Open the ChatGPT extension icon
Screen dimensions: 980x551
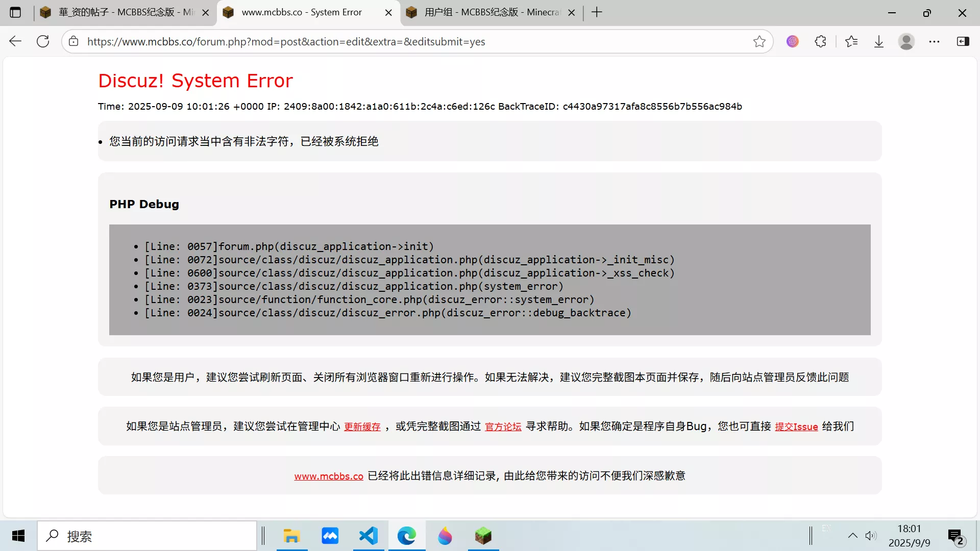[x=792, y=41]
